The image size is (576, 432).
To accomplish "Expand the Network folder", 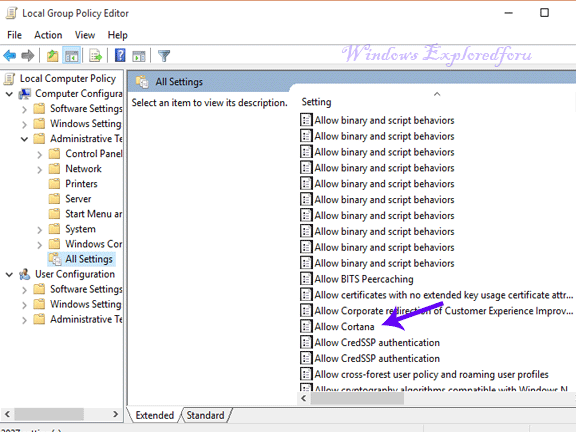I will pyautogui.click(x=39, y=169).
